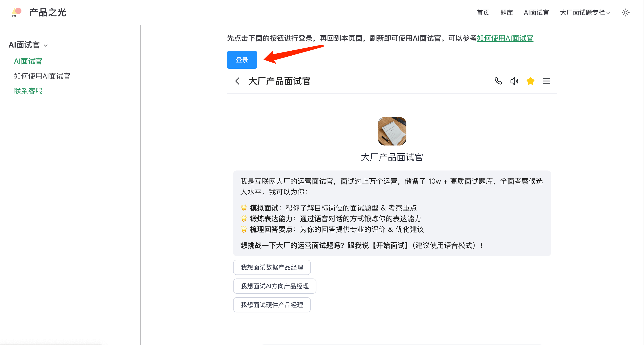Viewport: 644px width, 345px height.
Task: Open 联系客服 in the sidebar
Action: pos(28,91)
